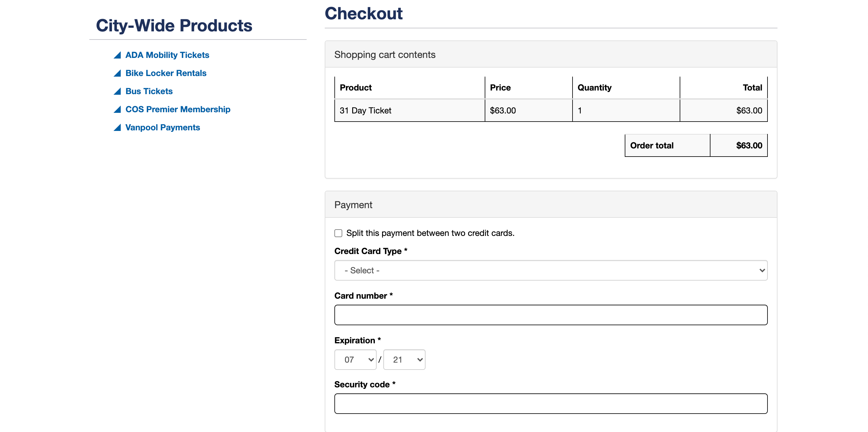Enable split payment between two credit cards
Viewport: 868px width, 432px height.
click(338, 233)
